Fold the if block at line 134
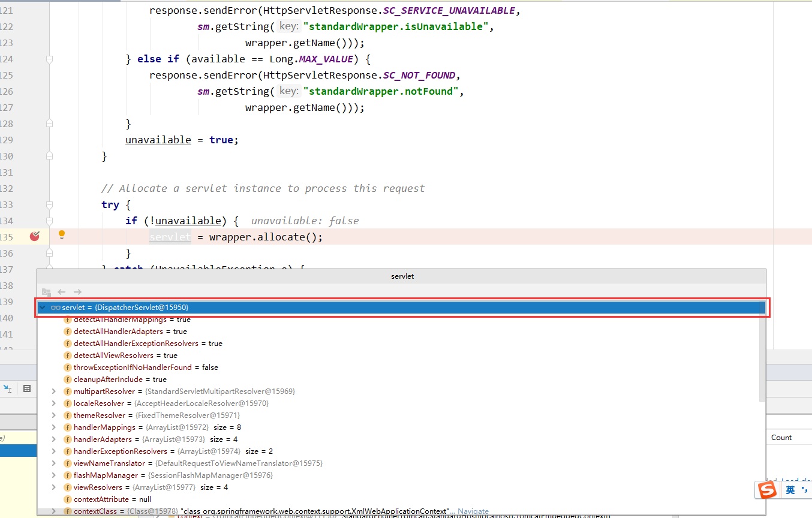The height and width of the screenshot is (518, 812). tap(50, 221)
